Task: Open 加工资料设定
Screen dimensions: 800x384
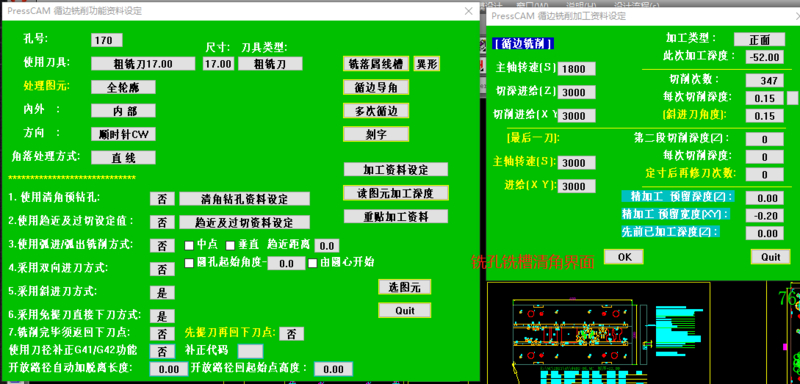Action: pos(396,169)
